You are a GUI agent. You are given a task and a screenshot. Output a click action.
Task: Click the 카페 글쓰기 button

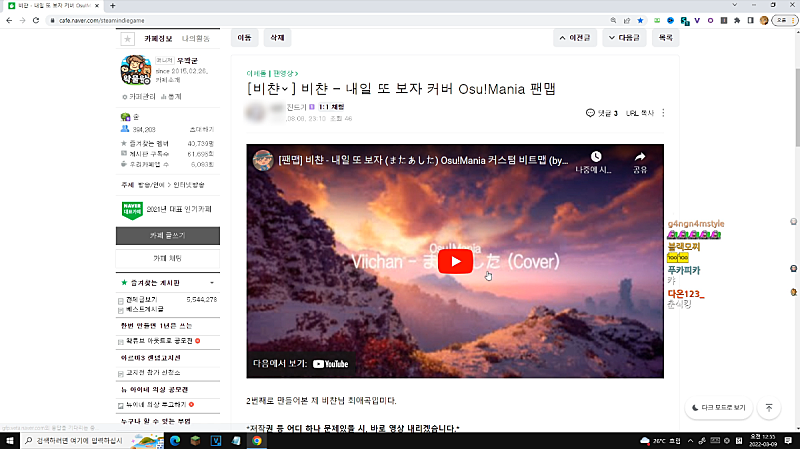168,236
